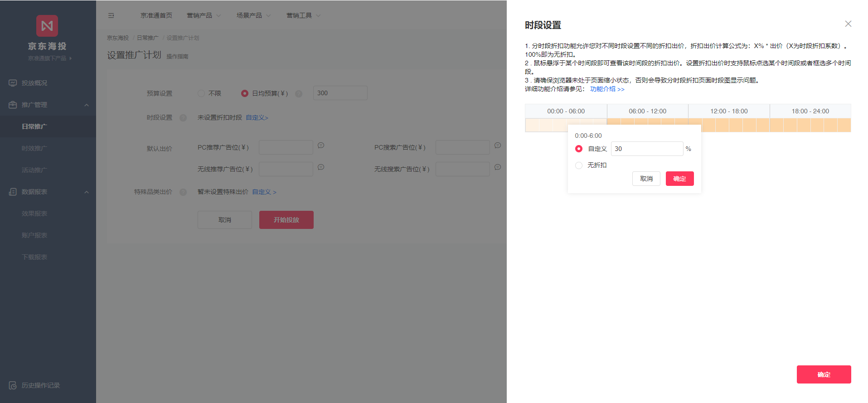Image resolution: width=868 pixels, height=403 pixels.
Task: Select the 日均预算 radio button
Action: coord(245,93)
